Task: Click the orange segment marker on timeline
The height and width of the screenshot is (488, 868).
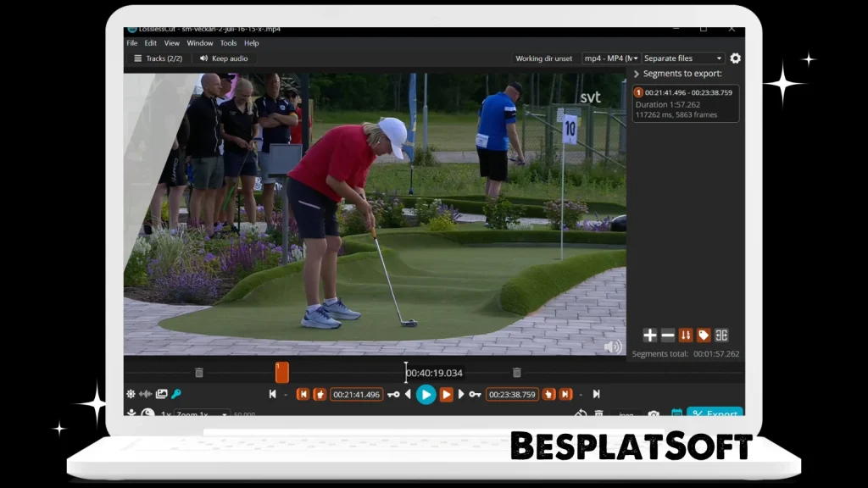Action: (282, 372)
